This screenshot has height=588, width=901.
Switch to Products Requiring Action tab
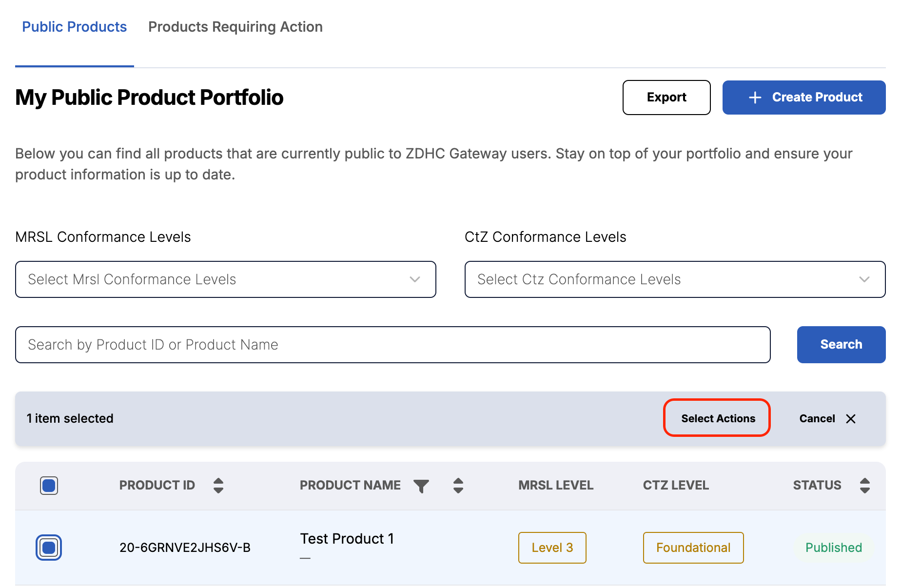click(235, 27)
